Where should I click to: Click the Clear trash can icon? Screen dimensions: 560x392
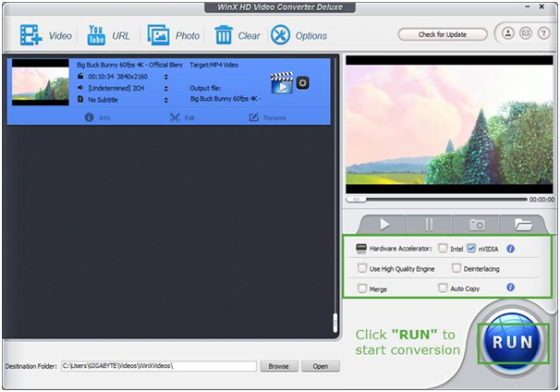(x=223, y=36)
